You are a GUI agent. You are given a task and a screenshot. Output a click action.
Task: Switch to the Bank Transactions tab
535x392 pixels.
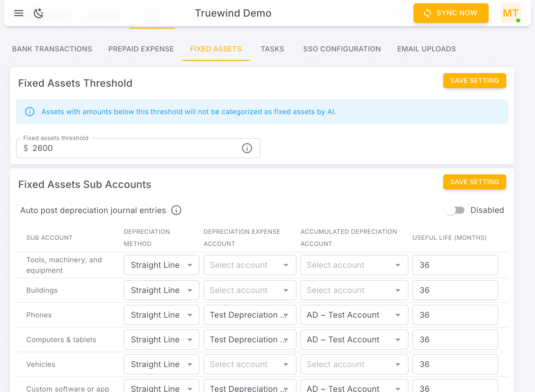pyautogui.click(x=52, y=49)
